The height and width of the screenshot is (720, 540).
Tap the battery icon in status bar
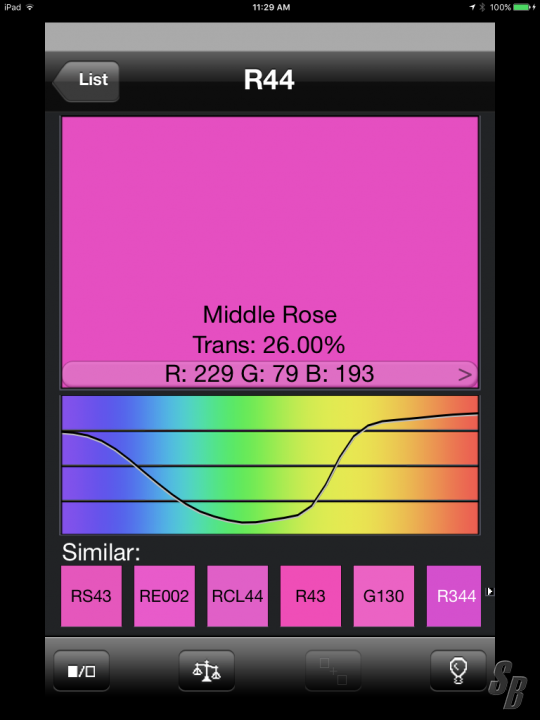pyautogui.click(x=522, y=7)
